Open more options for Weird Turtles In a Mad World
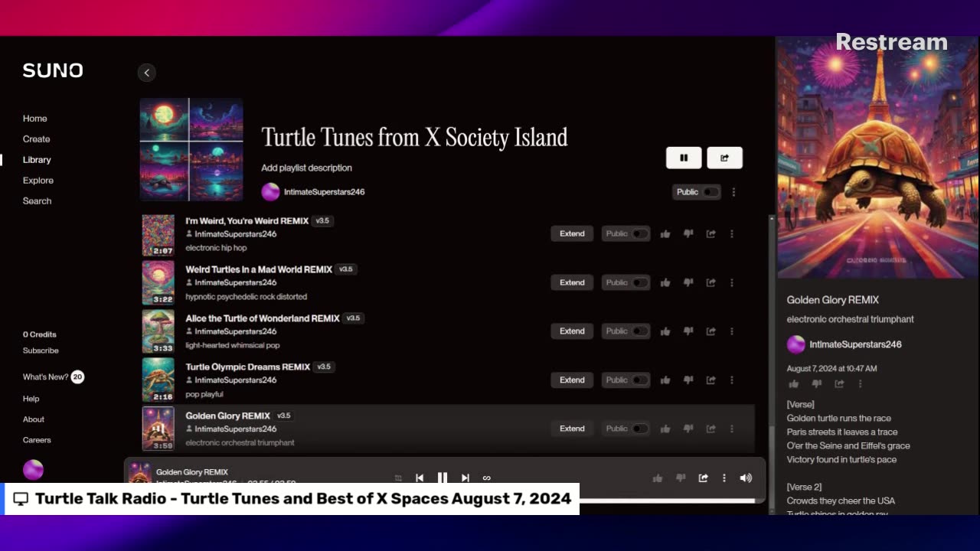This screenshot has height=551, width=980. tap(732, 282)
